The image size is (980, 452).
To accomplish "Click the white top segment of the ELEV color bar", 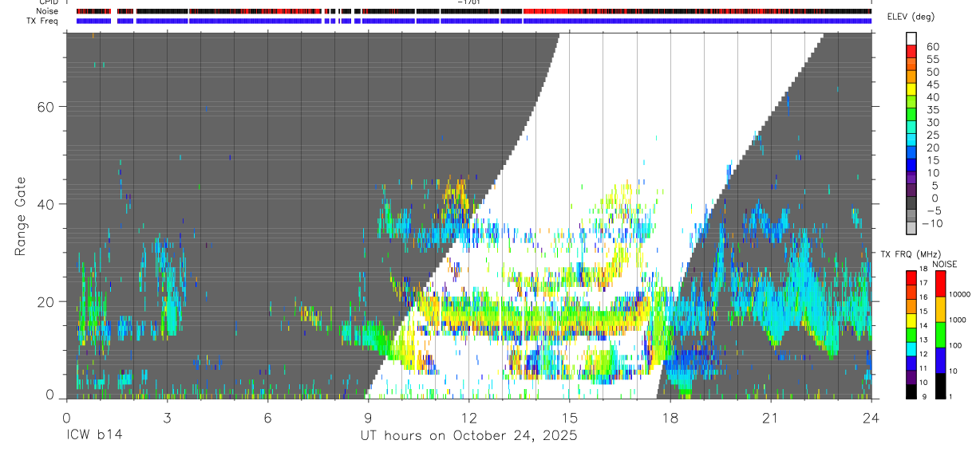I will 911,39.
